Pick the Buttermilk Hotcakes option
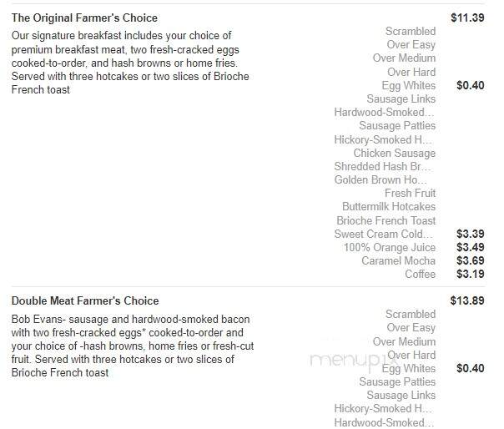The width and height of the screenshot is (504, 429). (389, 206)
